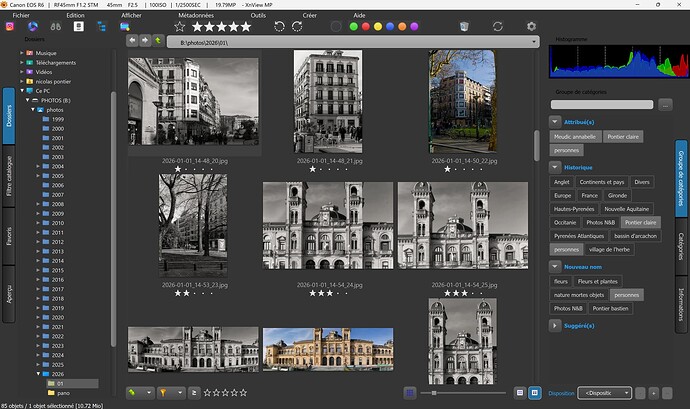Image resolution: width=690 pixels, height=409 pixels.
Task: Click the unrated empty star icon
Action: click(x=180, y=26)
